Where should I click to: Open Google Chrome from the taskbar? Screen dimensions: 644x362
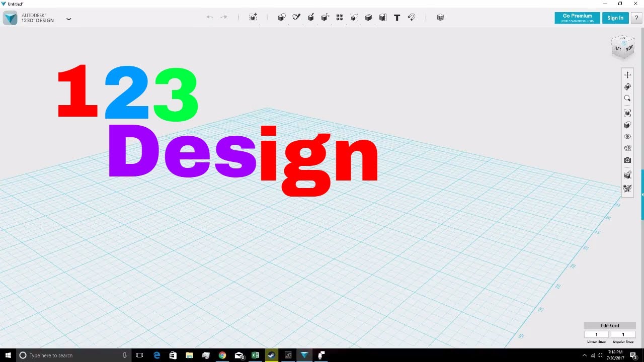tap(222, 355)
